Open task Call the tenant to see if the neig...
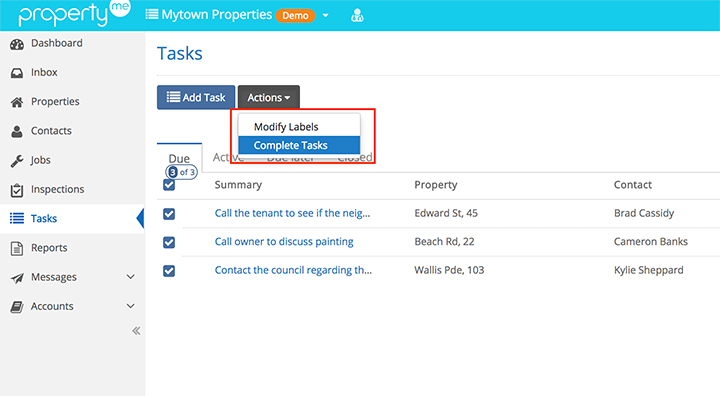 [x=292, y=213]
